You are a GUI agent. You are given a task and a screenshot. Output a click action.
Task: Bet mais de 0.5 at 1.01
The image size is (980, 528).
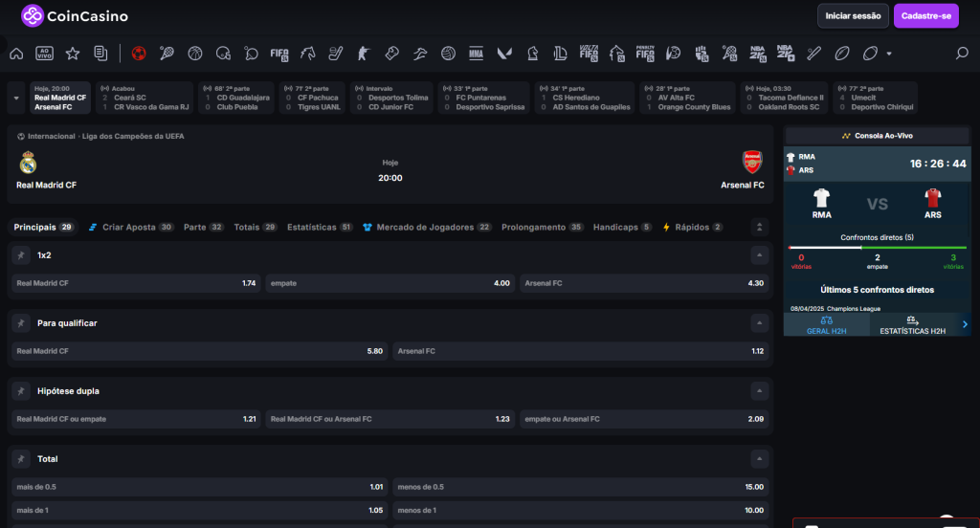click(199, 487)
